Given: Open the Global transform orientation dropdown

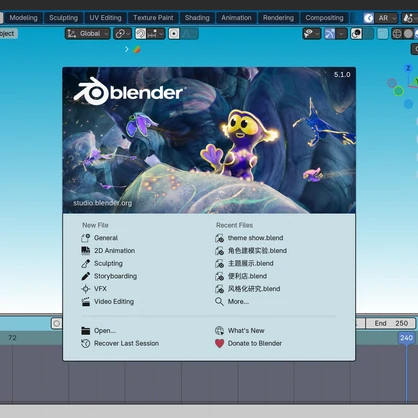Looking at the screenshot, I should (x=88, y=34).
